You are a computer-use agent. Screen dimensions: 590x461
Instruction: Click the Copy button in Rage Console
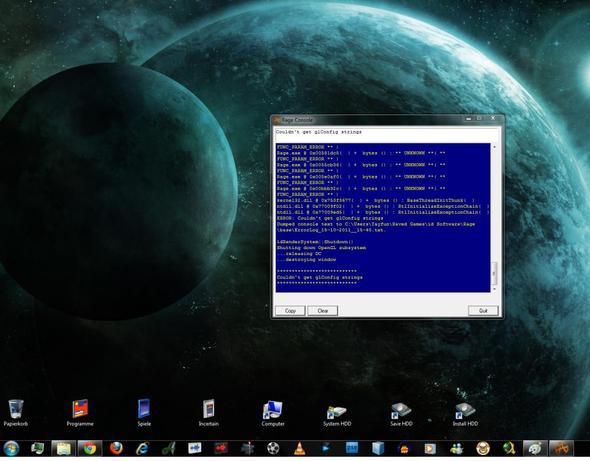pos(290,311)
